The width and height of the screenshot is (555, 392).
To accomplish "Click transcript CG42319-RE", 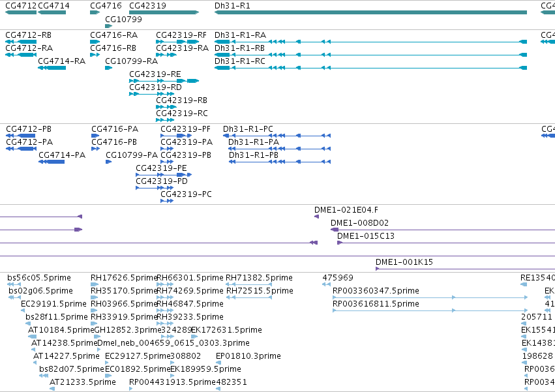I will [x=155, y=74].
